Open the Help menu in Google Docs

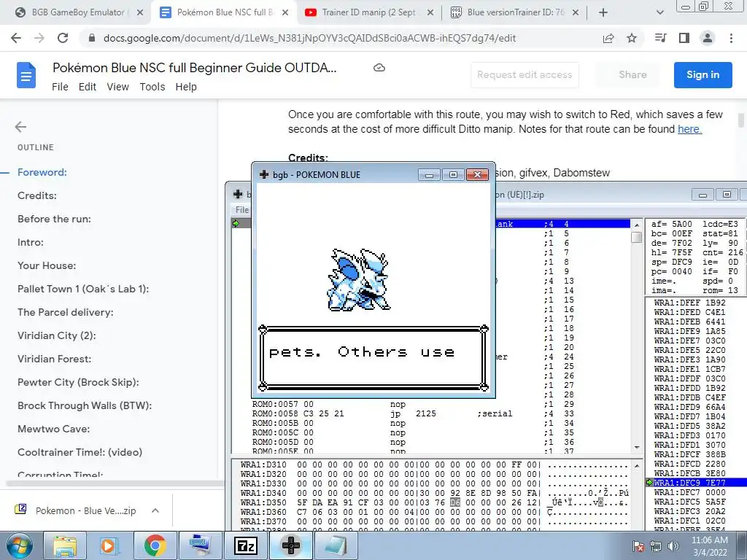point(186,87)
